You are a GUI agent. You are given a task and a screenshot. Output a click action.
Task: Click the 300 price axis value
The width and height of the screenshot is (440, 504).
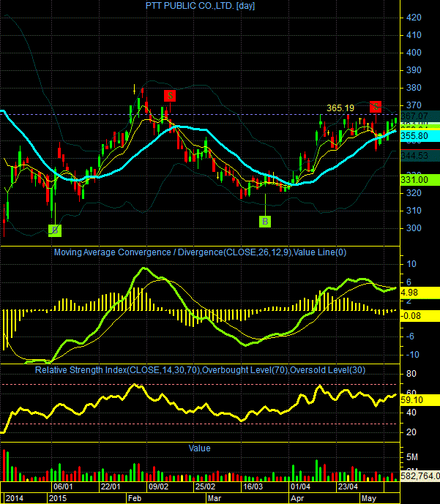(414, 228)
